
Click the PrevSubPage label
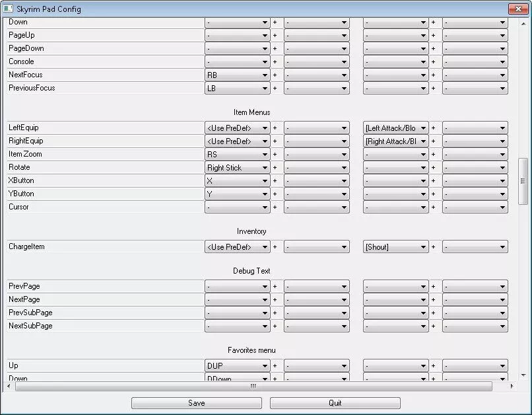tap(30, 313)
